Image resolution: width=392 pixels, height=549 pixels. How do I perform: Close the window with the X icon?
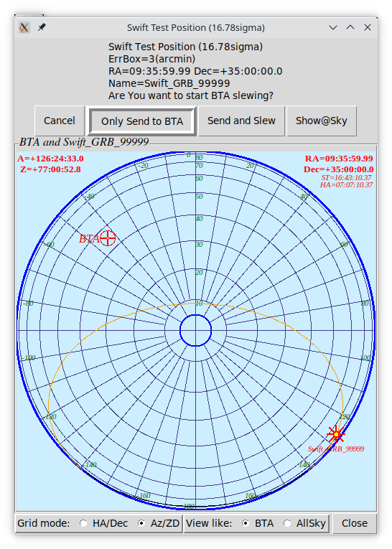point(368,27)
